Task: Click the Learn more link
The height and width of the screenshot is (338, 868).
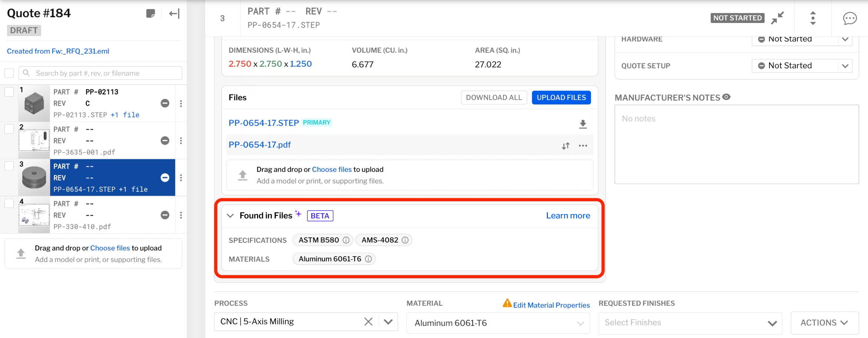Action: [568, 215]
